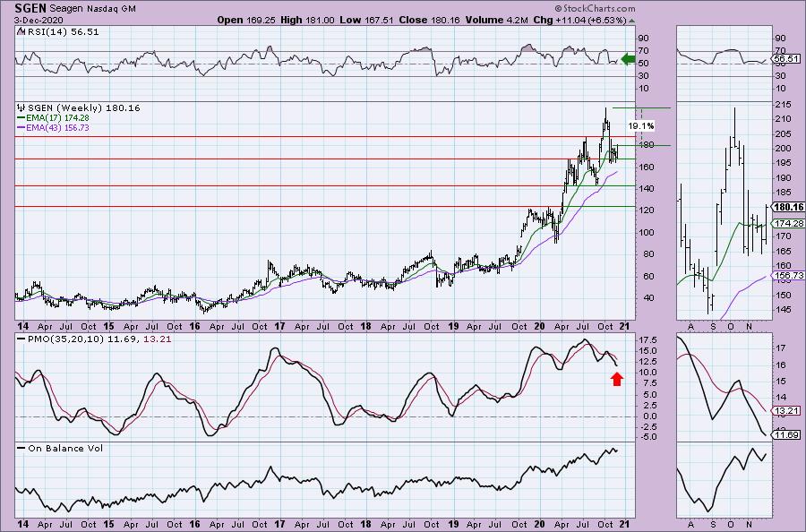Click the 'SGEN (Weekly) 180.16' price legend
The height and width of the screenshot is (532, 806).
tap(78, 108)
